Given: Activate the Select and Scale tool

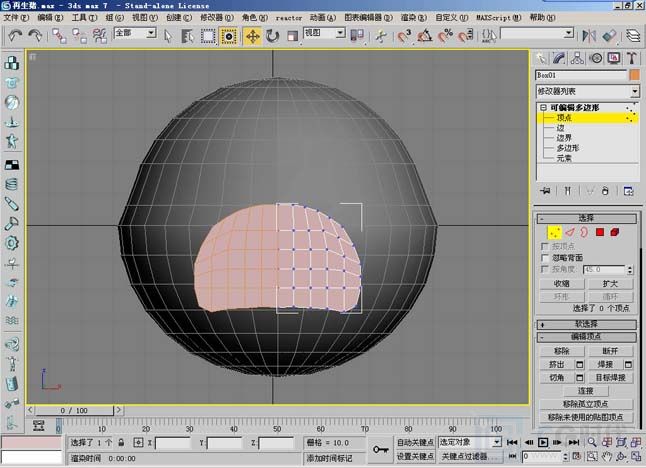Looking at the screenshot, I should (292, 36).
